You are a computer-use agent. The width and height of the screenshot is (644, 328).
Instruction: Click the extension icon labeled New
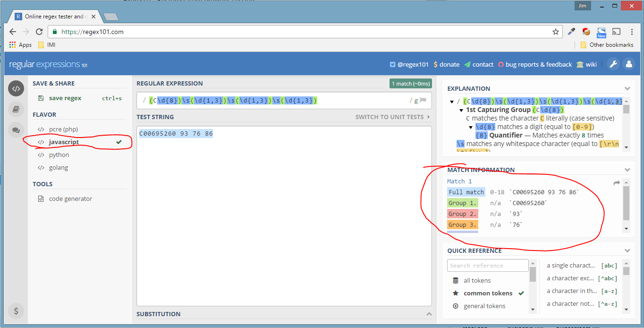601,32
